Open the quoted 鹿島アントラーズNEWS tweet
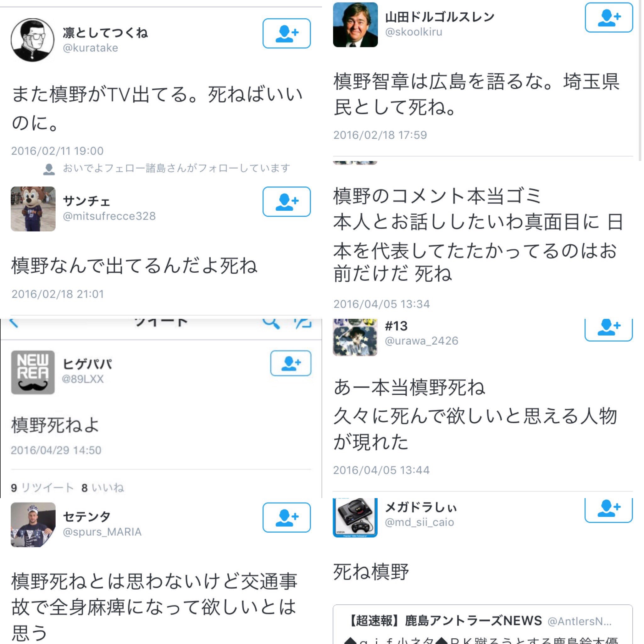The image size is (644, 644). [483, 624]
